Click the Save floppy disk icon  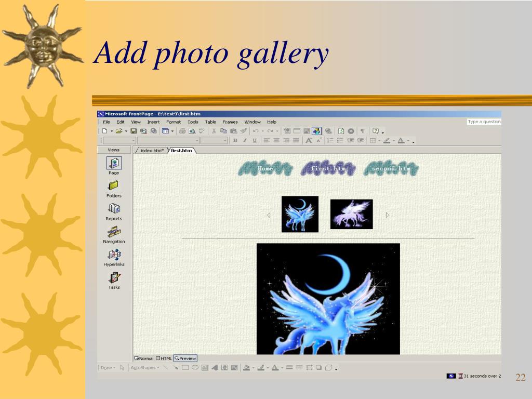pos(134,131)
